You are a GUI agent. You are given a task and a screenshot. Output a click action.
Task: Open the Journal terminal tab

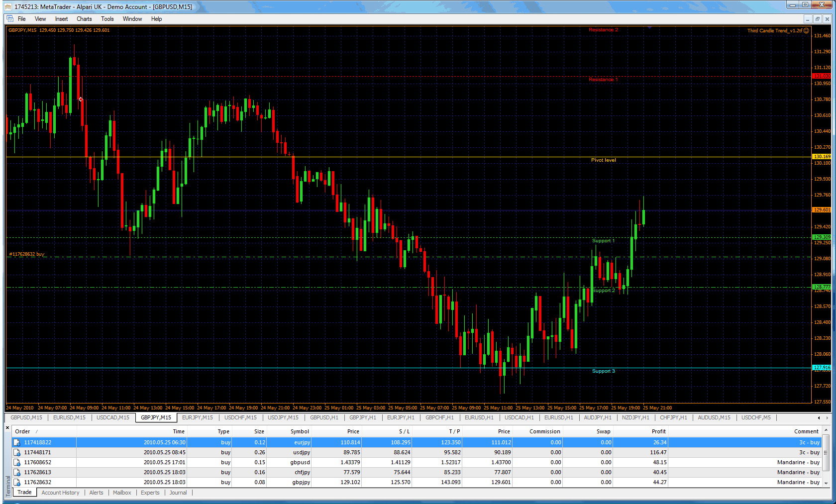coord(178,493)
